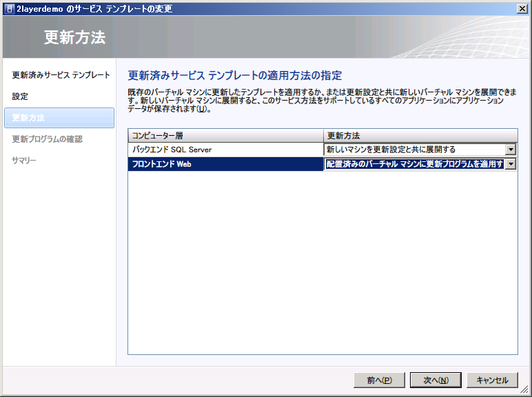Image resolution: width=532 pixels, height=397 pixels.
Task: Open the 更新プログラムの確認 step
Action: tap(47, 139)
